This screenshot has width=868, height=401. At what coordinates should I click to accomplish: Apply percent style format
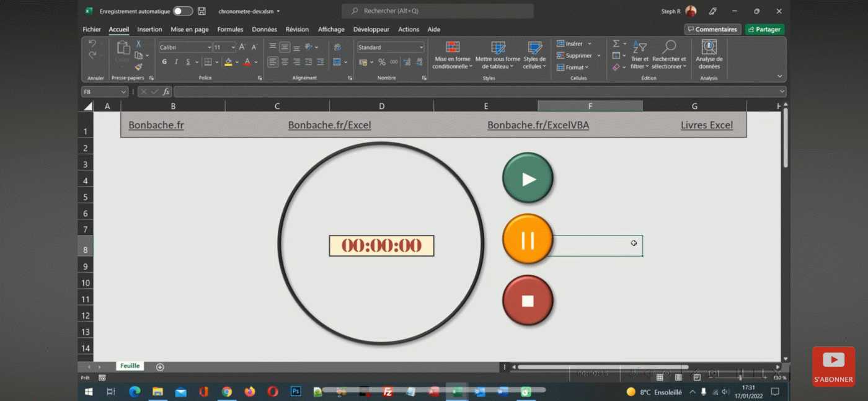coord(382,62)
